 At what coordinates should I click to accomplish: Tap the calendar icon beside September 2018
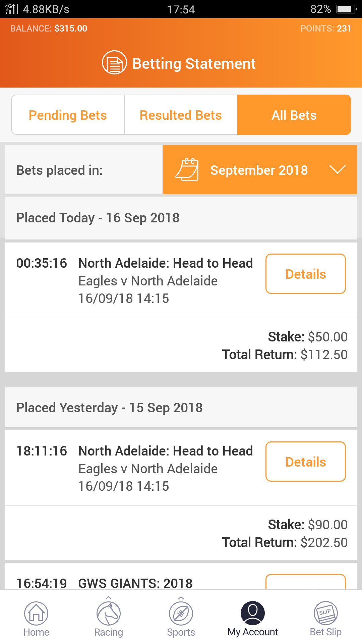click(187, 170)
